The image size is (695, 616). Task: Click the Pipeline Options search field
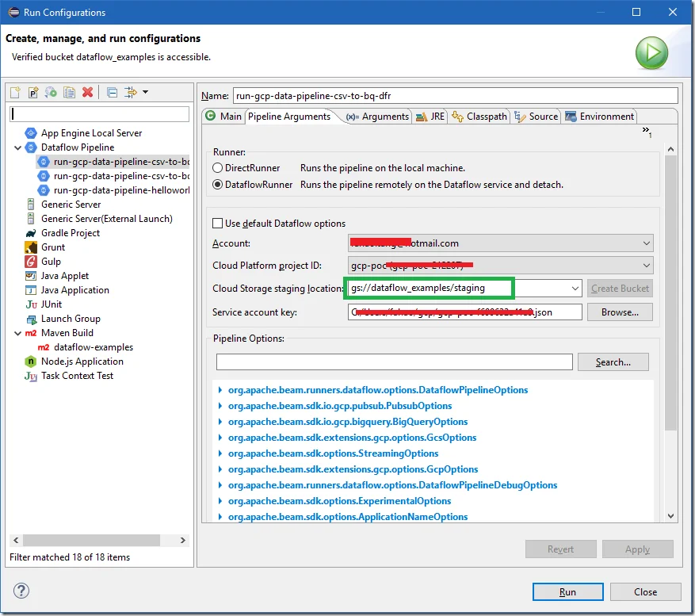pos(394,362)
